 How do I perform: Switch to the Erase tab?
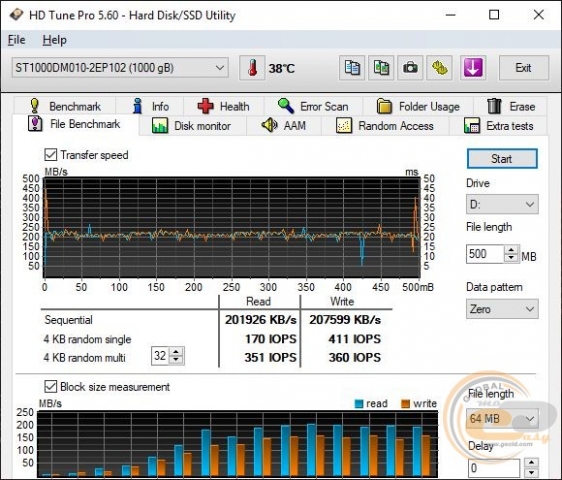511,106
